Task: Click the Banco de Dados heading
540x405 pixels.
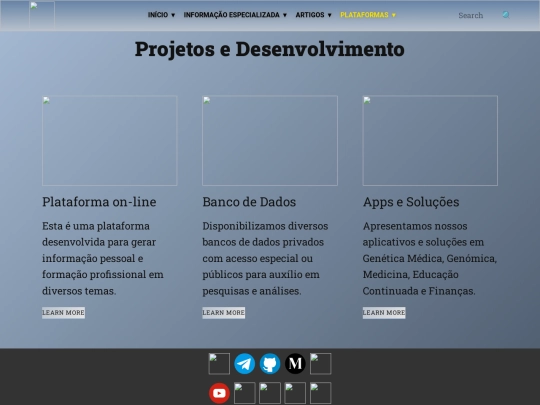Action: pyautogui.click(x=249, y=202)
